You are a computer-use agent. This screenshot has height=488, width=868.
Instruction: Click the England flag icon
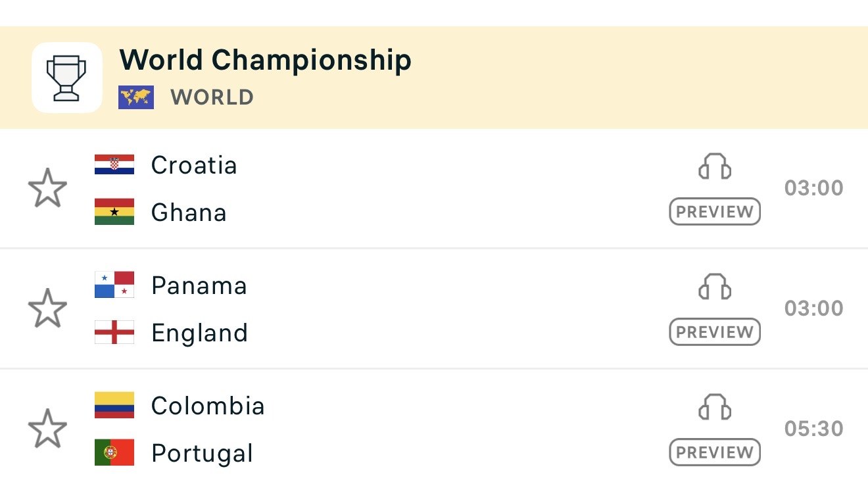(x=114, y=332)
